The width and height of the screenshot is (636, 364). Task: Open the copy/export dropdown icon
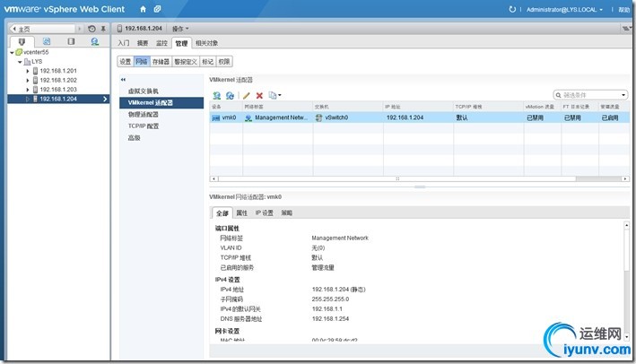tap(274, 95)
